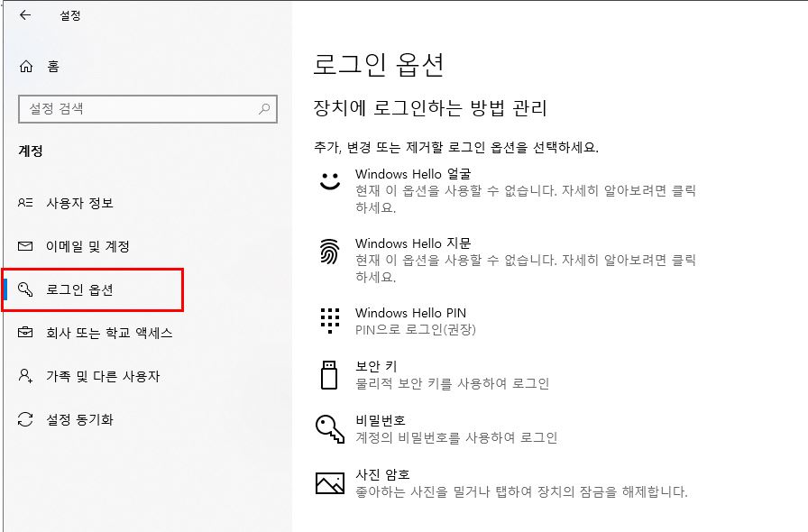The width and height of the screenshot is (808, 532).
Task: Click the 비밀번호 key icon
Action: coord(330,429)
